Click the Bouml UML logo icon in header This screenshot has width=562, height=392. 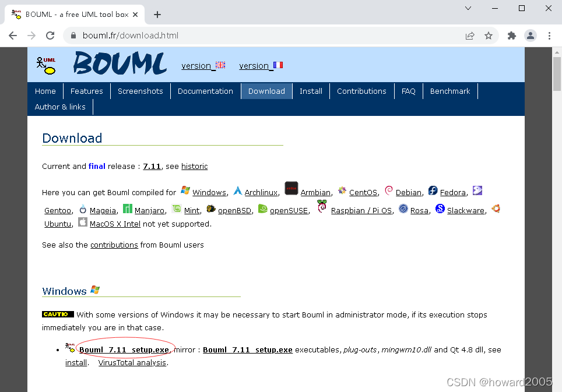(46, 65)
